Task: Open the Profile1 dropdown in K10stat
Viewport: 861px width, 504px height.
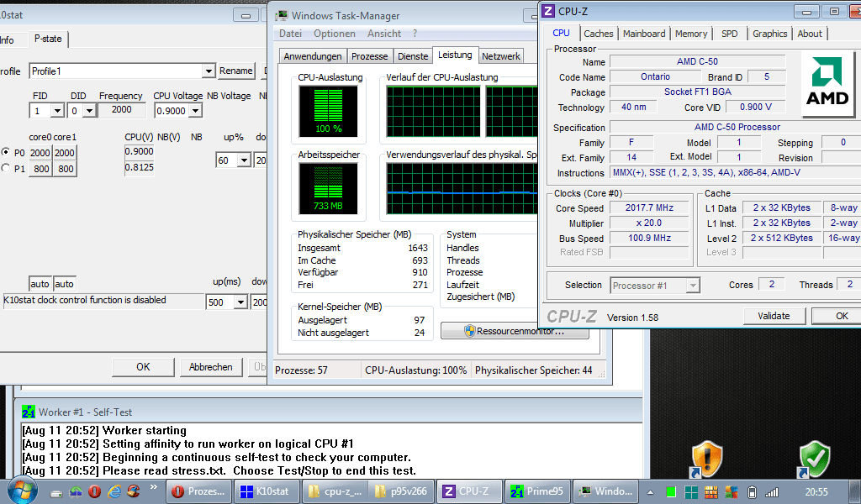Action: [209, 71]
